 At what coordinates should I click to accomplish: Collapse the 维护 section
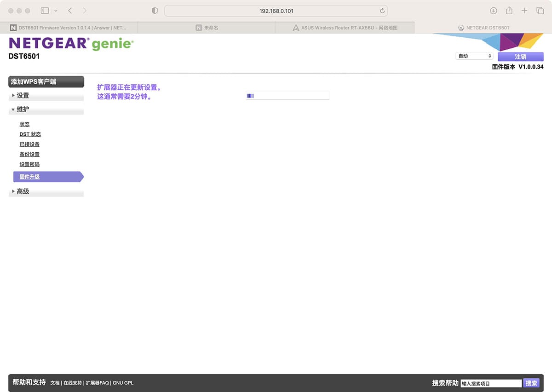tap(46, 110)
